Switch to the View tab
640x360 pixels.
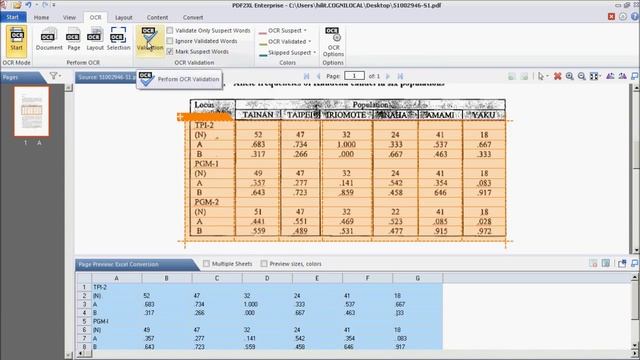69,18
